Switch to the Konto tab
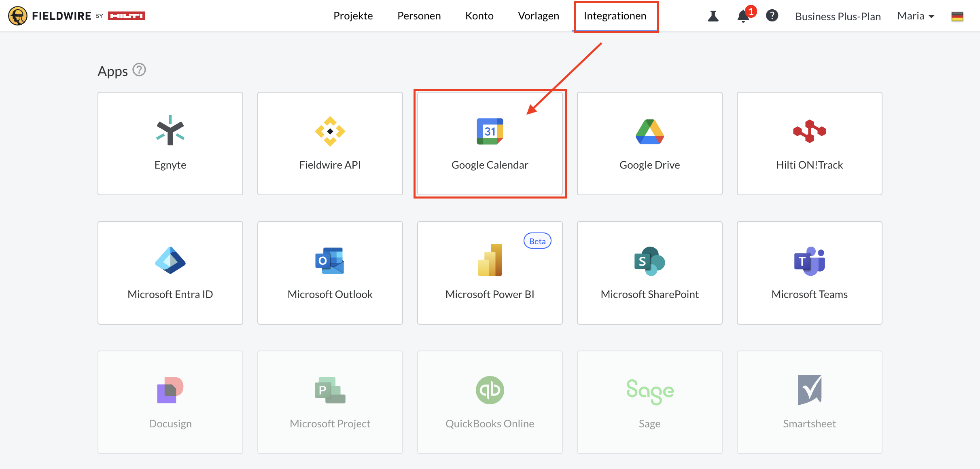980x469 pixels. click(479, 16)
